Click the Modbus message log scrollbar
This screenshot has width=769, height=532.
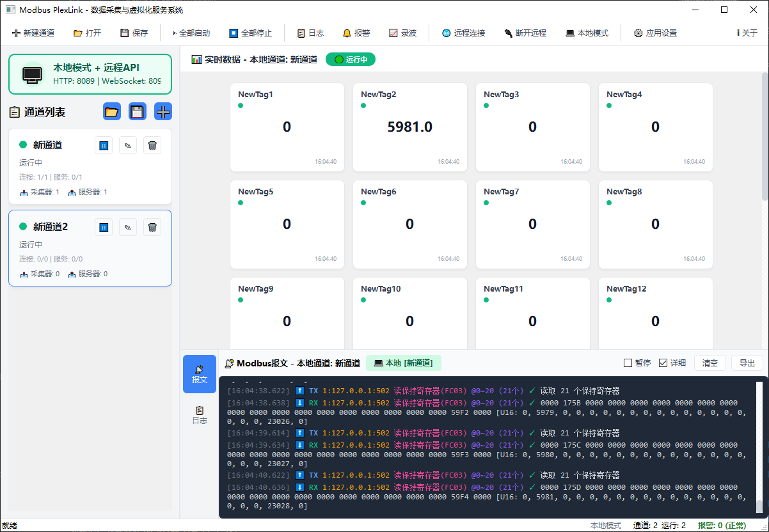[x=759, y=448]
